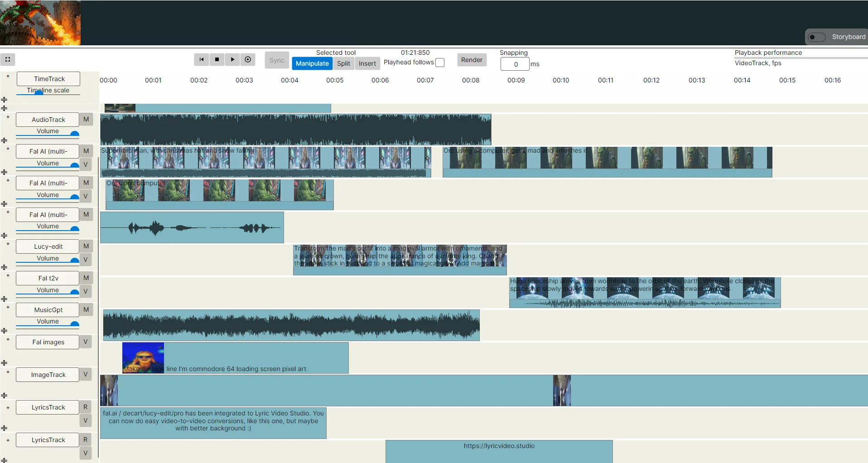The width and height of the screenshot is (868, 463).
Task: Select the Insert tool
Action: (367, 63)
